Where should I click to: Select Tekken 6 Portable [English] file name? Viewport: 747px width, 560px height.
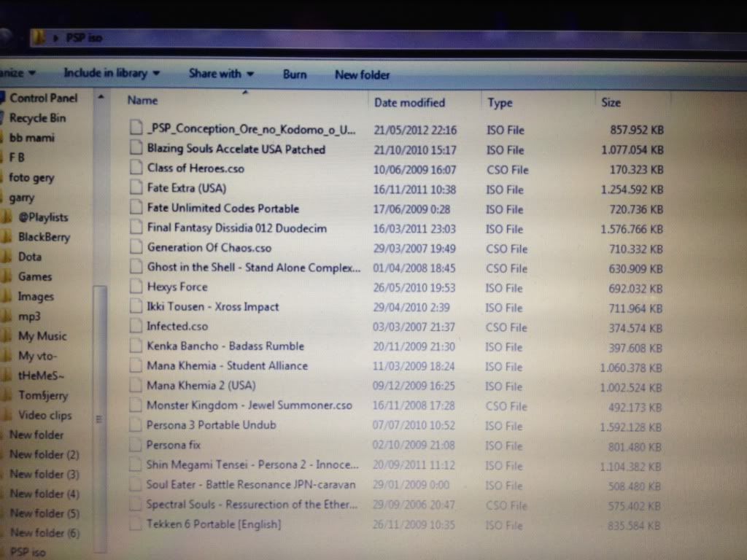pos(214,524)
